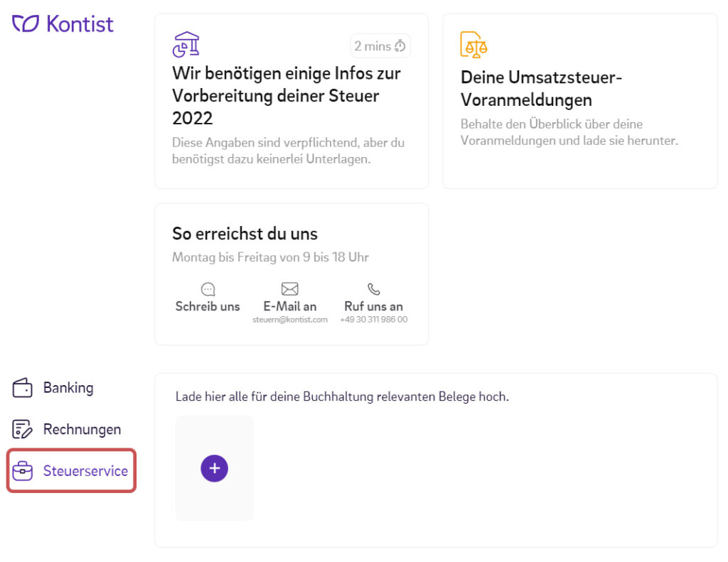Click the steuern@kontist.com email link
This screenshot has width=728, height=562.
tap(289, 318)
